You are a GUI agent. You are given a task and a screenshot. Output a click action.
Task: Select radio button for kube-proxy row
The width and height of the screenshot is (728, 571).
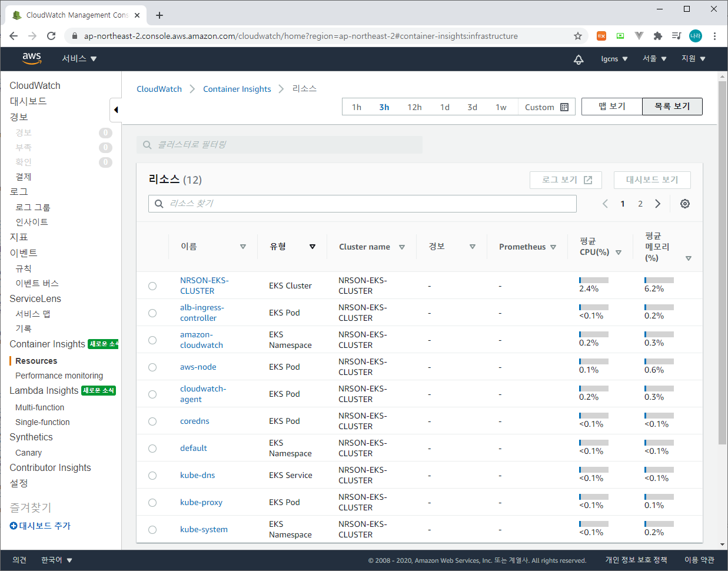tap(152, 503)
